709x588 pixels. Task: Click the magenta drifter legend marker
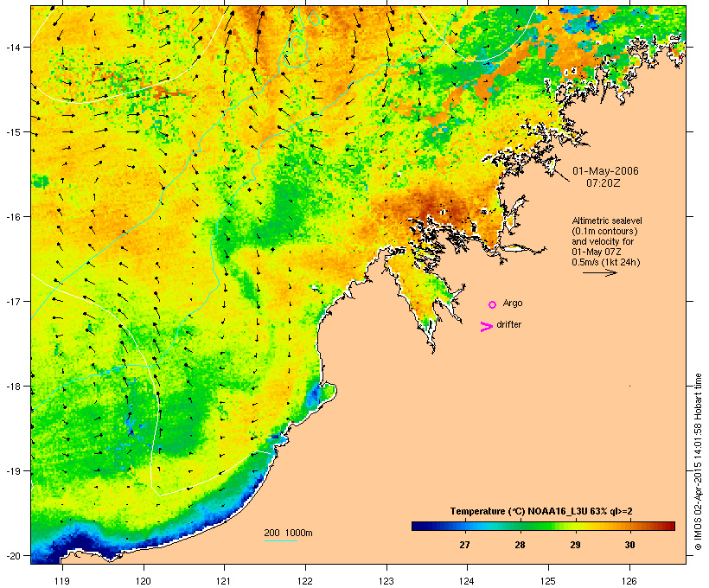487,327
